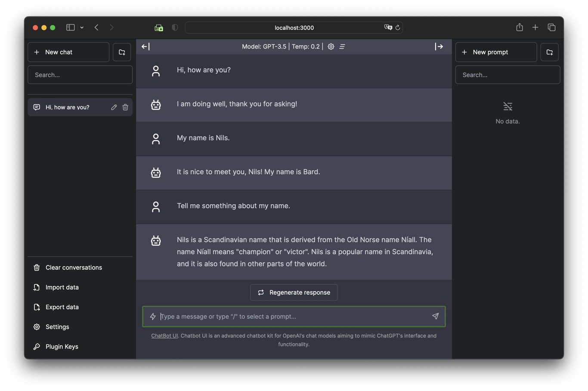Collapse the left chat sidebar
This screenshot has height=391, width=588.
pos(145,46)
